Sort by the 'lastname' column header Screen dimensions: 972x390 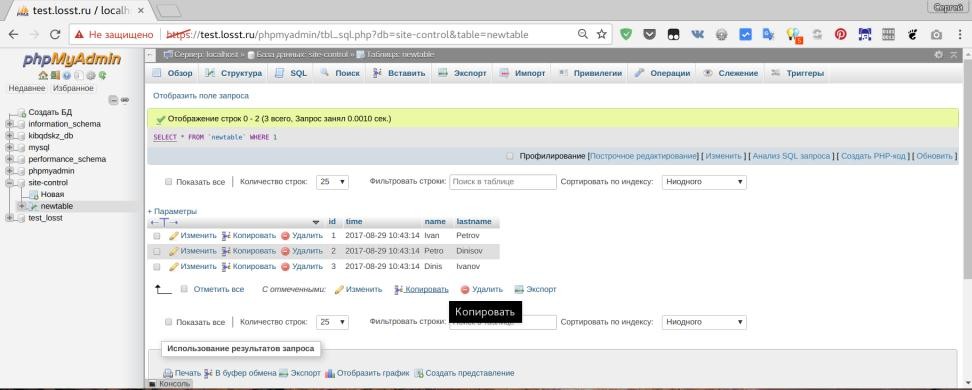click(x=474, y=221)
